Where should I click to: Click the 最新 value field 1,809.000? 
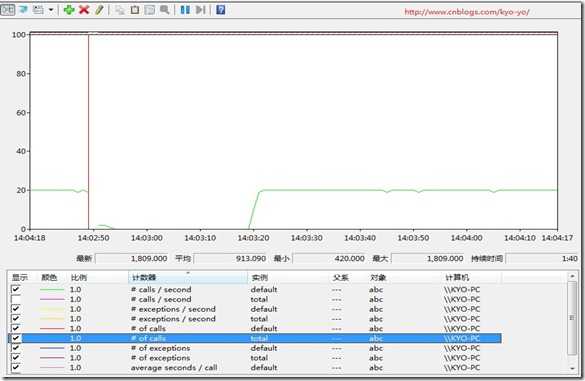coord(132,258)
